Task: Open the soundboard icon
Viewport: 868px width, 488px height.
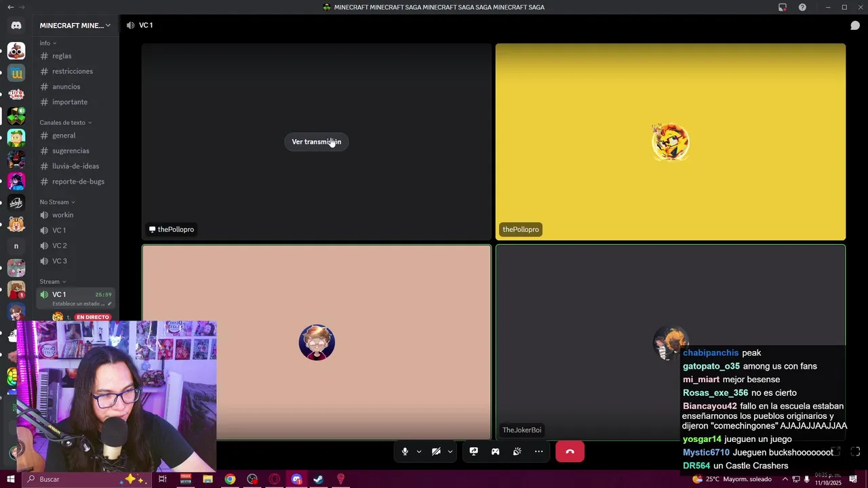Action: tap(517, 451)
